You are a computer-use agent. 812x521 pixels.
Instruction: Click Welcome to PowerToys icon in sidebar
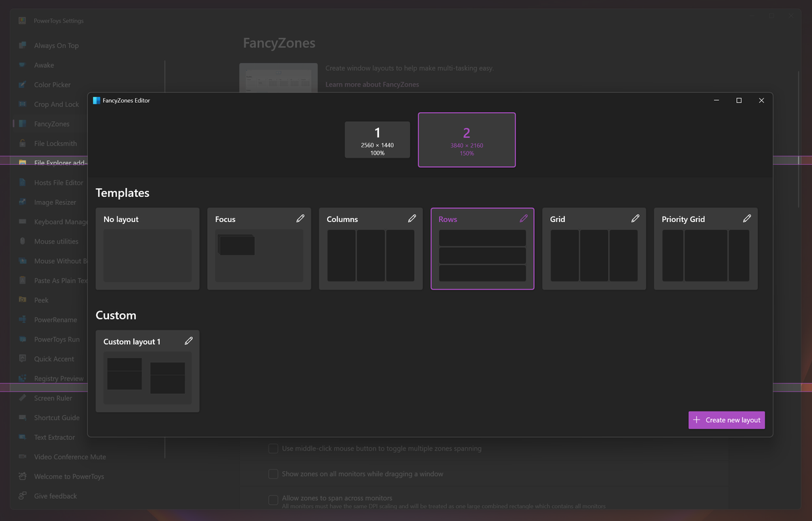point(22,476)
